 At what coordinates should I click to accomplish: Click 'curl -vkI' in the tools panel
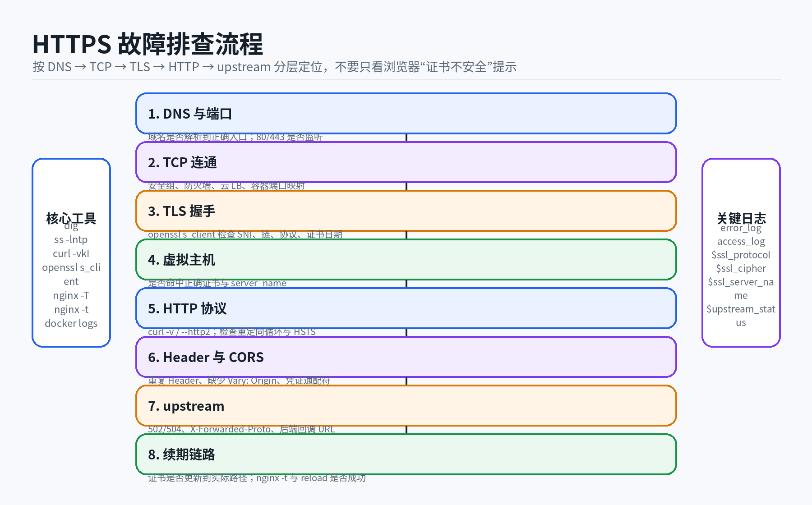point(71,253)
